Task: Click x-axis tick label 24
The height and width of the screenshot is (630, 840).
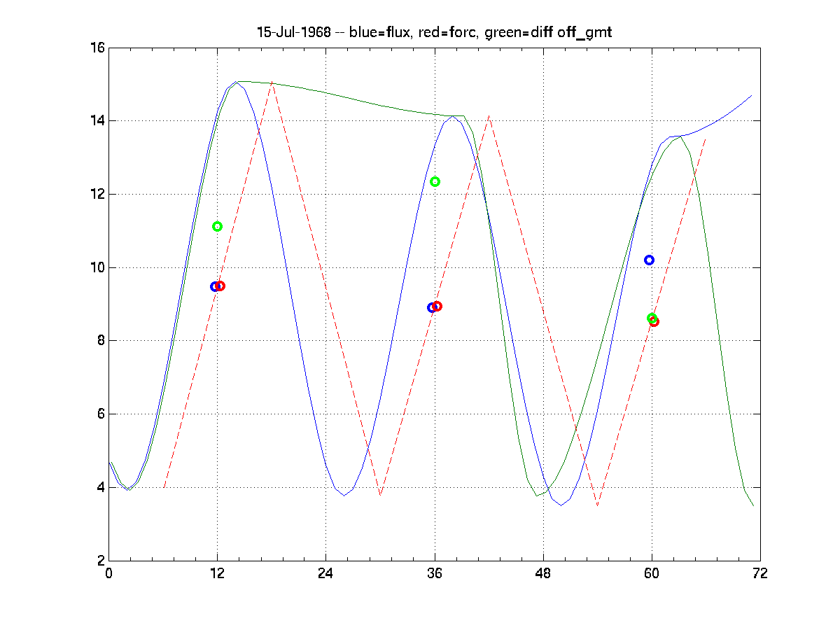Action: click(x=325, y=573)
